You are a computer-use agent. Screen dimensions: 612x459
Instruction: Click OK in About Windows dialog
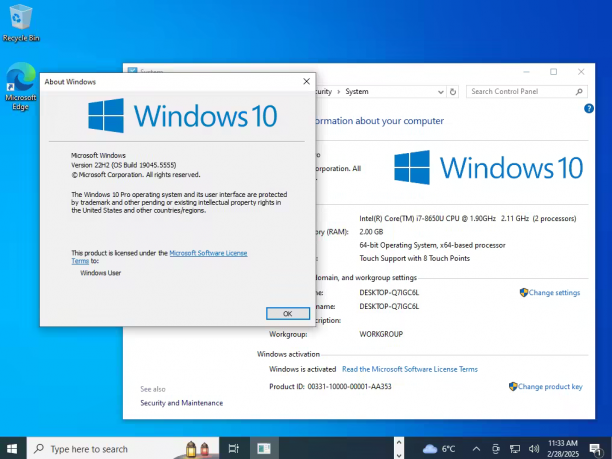[x=288, y=313]
